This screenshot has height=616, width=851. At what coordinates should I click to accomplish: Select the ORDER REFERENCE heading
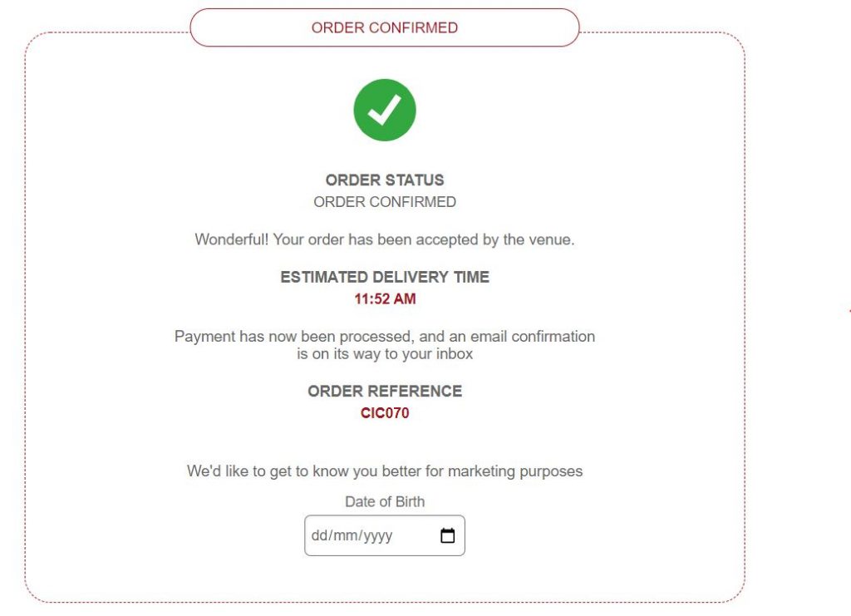pos(385,392)
